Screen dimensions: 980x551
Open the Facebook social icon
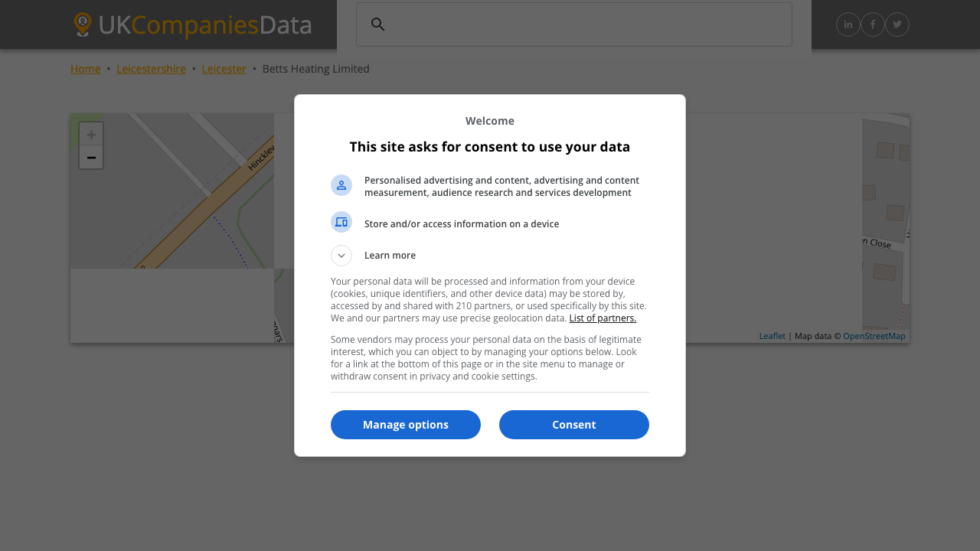[873, 24]
